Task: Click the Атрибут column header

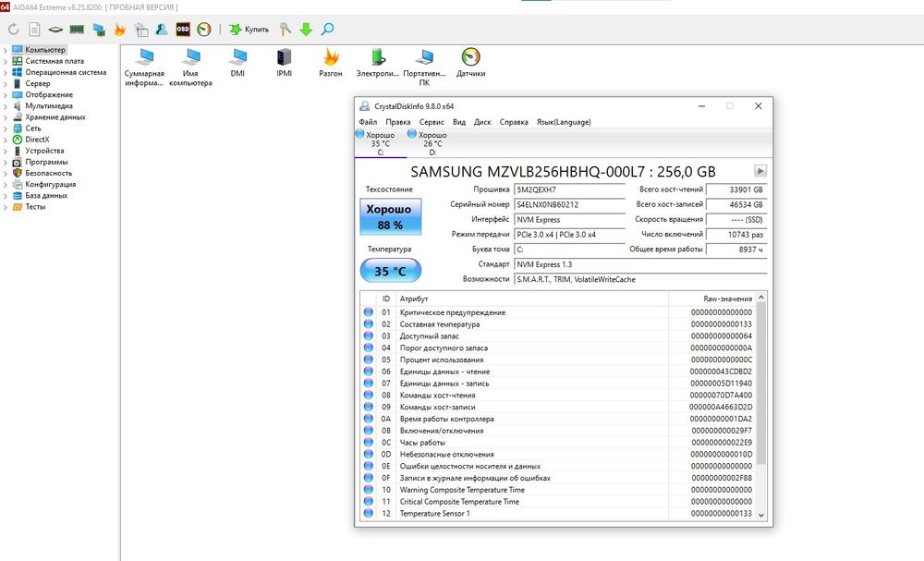Action: [531, 299]
